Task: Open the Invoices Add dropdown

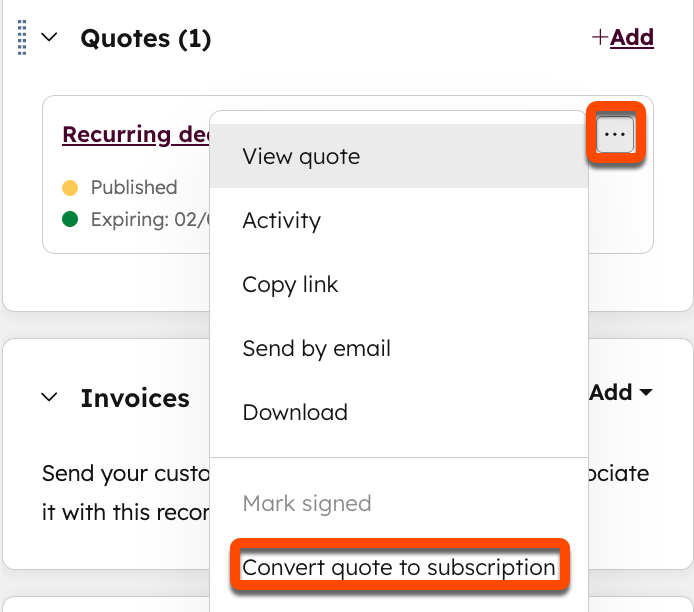Action: [621, 392]
